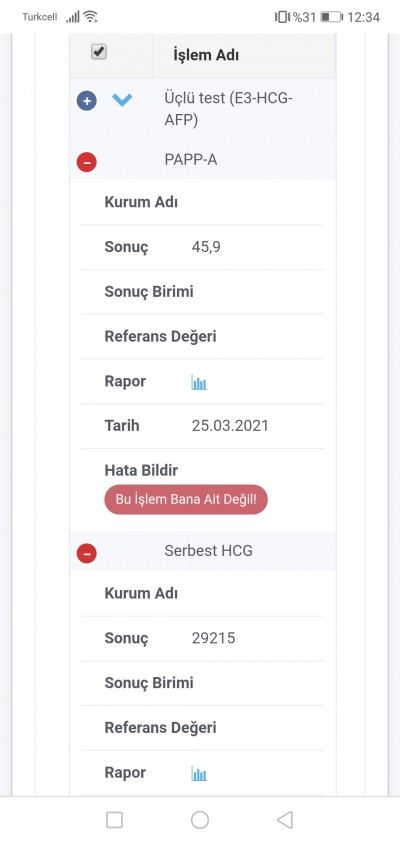
Task: Click "Bu İşlem Bana Ait Değil!" button
Action: pyautogui.click(x=186, y=500)
